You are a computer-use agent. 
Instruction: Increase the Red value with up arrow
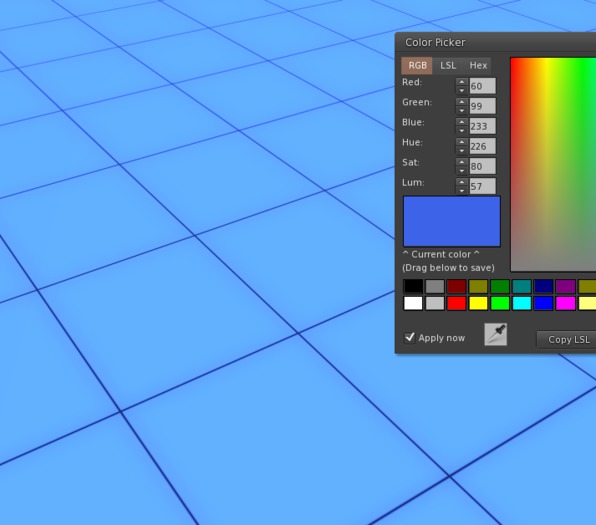pyautogui.click(x=462, y=82)
